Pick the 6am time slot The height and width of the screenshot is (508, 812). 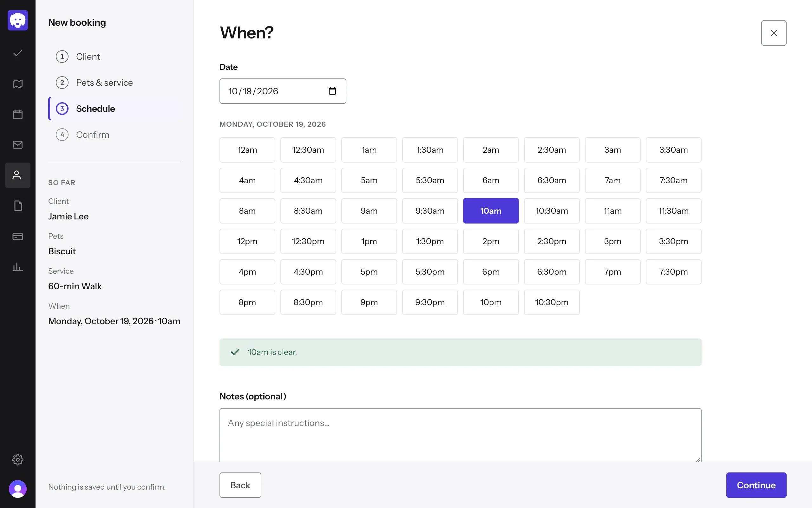point(491,180)
